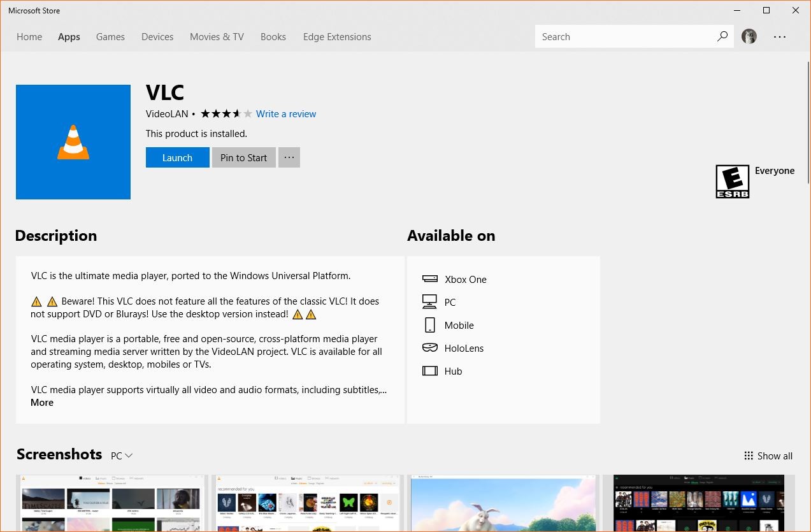Viewport: 811px width, 532px height.
Task: Maximize the Microsoft Store window
Action: pos(766,10)
